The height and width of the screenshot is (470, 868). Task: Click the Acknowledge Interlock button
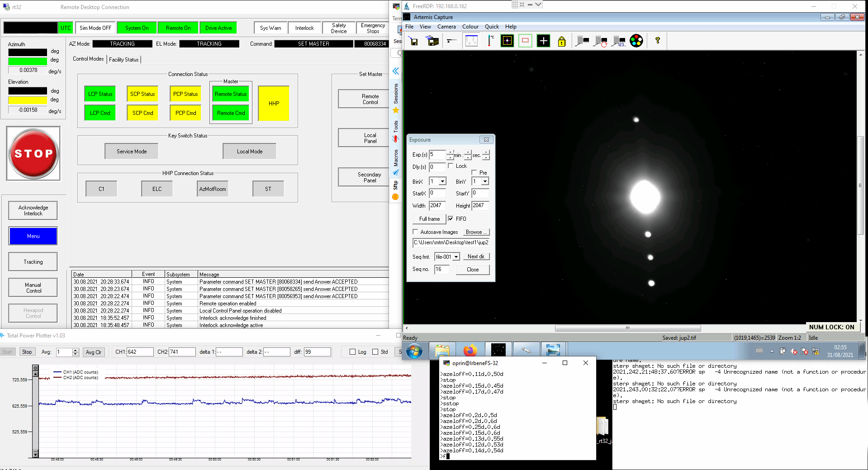click(x=33, y=210)
